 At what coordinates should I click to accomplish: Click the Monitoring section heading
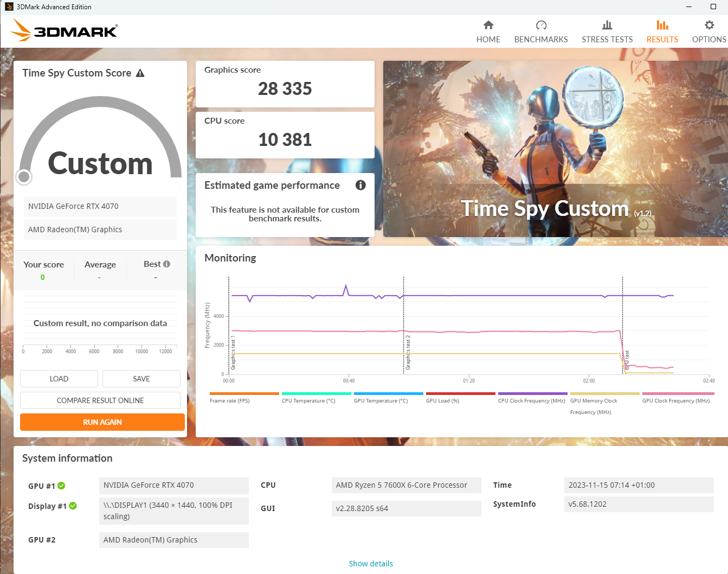point(230,258)
